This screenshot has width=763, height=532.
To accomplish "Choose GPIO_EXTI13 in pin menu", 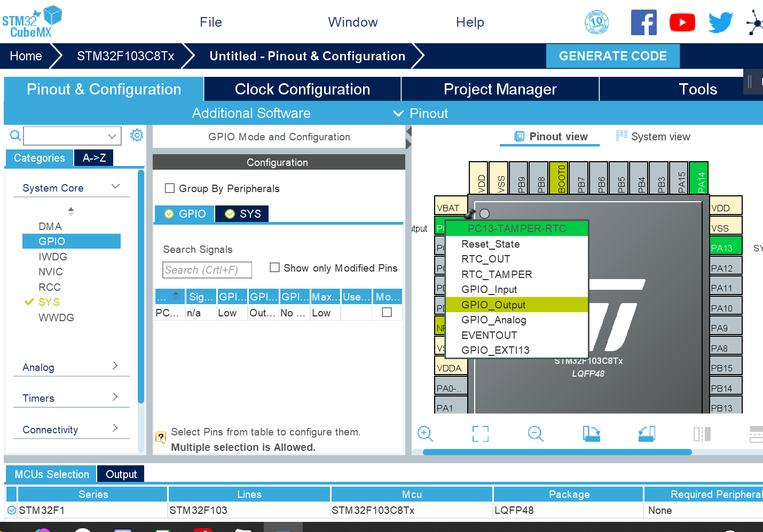I will click(517, 350).
